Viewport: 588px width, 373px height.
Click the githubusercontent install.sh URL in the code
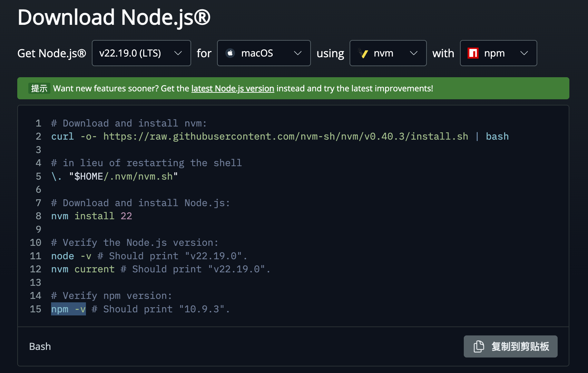pos(285,137)
